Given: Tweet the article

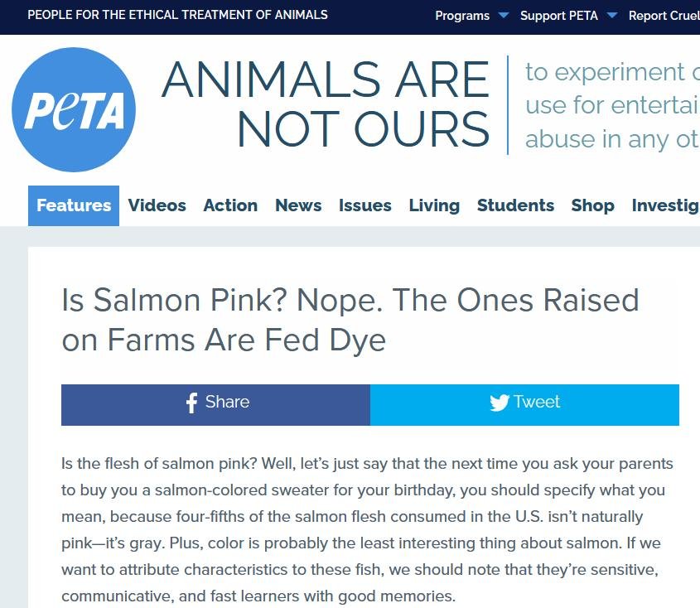Looking at the screenshot, I should pyautogui.click(x=524, y=403).
